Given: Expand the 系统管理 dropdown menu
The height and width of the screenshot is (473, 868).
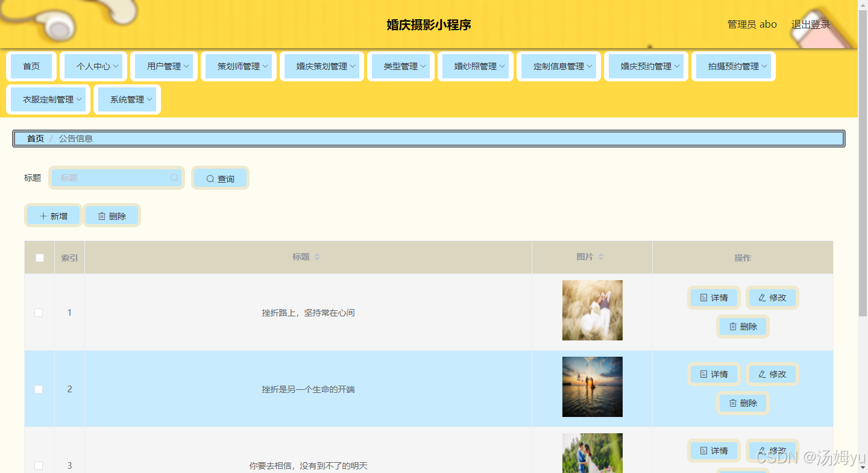Looking at the screenshot, I should [127, 99].
